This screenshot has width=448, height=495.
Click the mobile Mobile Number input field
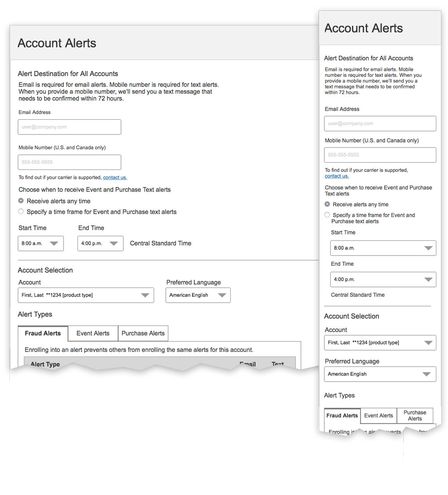pos(380,155)
